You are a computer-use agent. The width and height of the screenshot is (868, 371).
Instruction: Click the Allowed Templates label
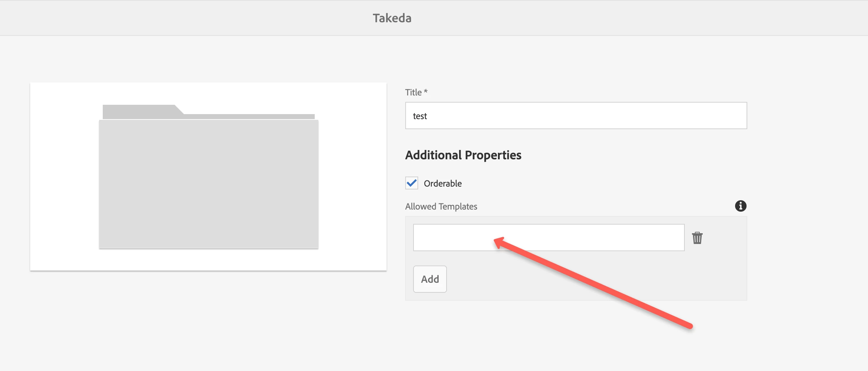(441, 206)
